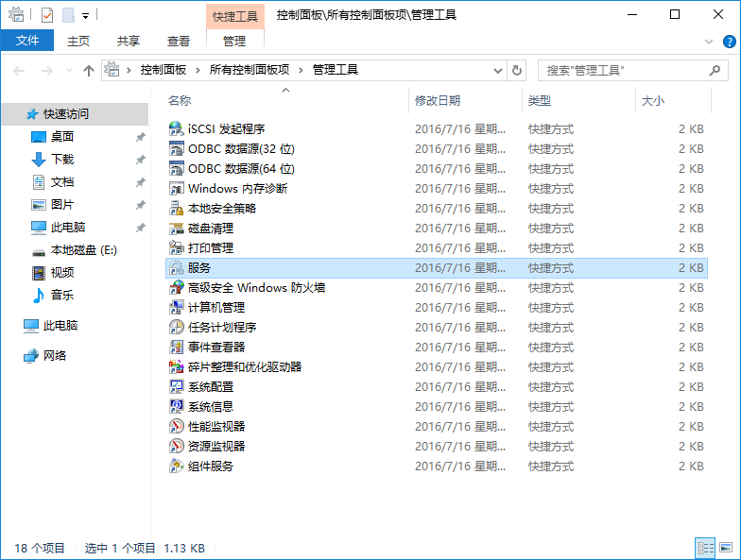This screenshot has width=741, height=560.
Task: Click the 事件查看器 icon
Action: (176, 348)
